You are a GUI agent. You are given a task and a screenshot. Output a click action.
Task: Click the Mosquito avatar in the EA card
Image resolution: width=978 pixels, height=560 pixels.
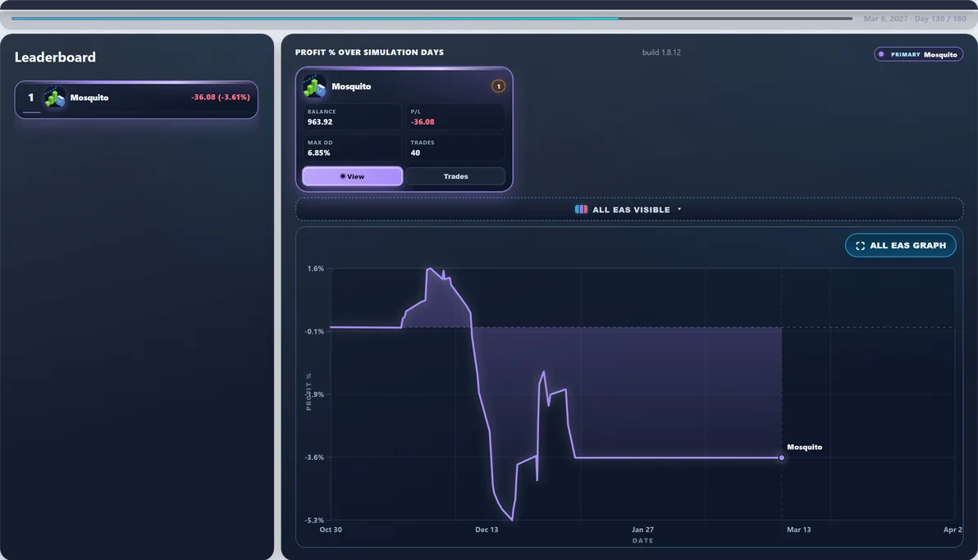314,86
